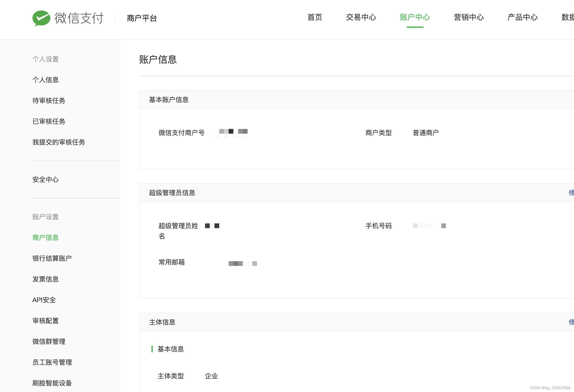Screen dimensions: 574x392
Task: Select 员工账号管理 in sidebar
Action: click(x=52, y=362)
